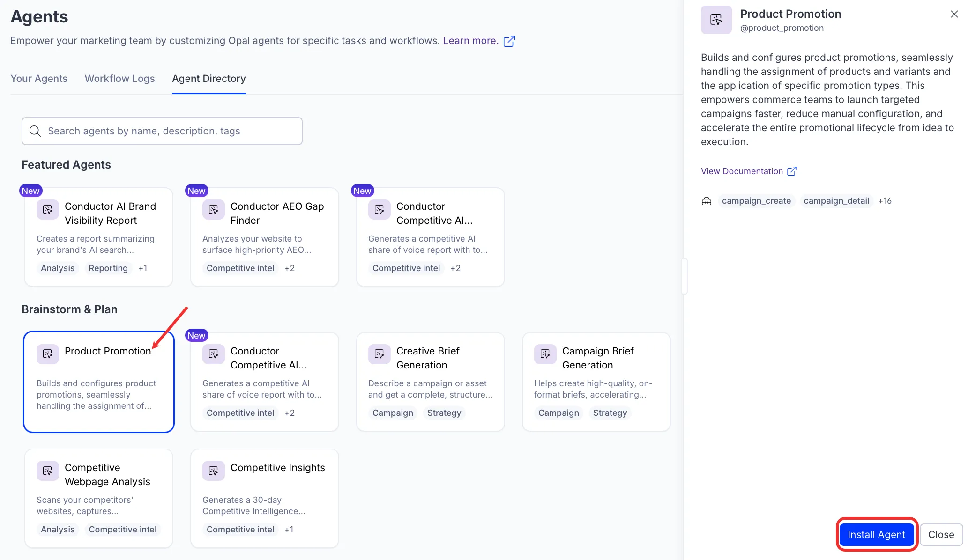968x560 pixels.
Task: Click the Product Promotion icon in the details panel header
Action: pos(716,20)
